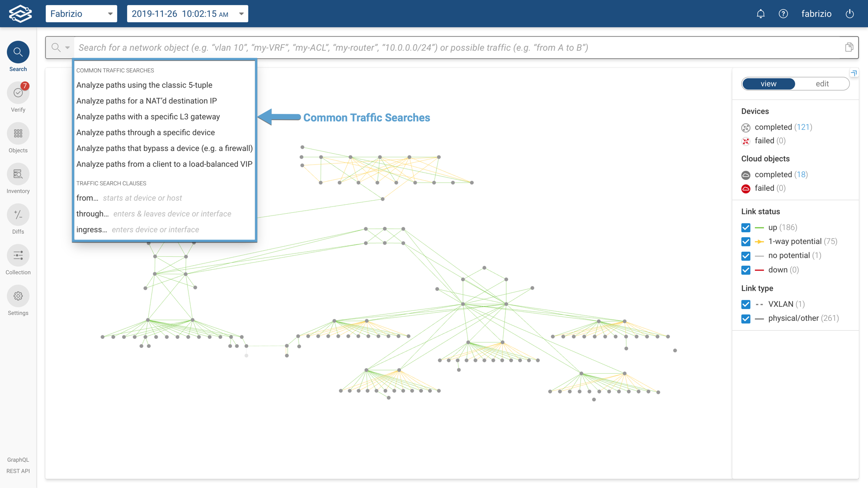Click the green up link color line
868x488 pixels.
(759, 228)
